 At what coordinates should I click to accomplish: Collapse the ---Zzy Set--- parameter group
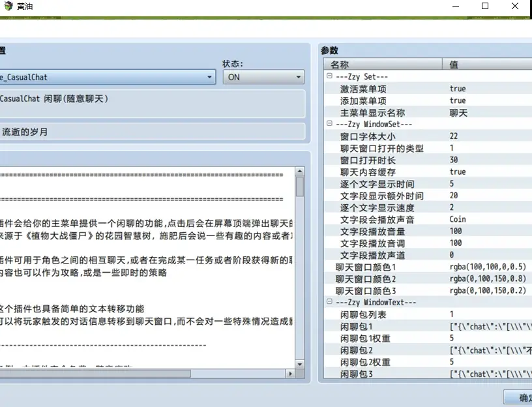coord(329,76)
